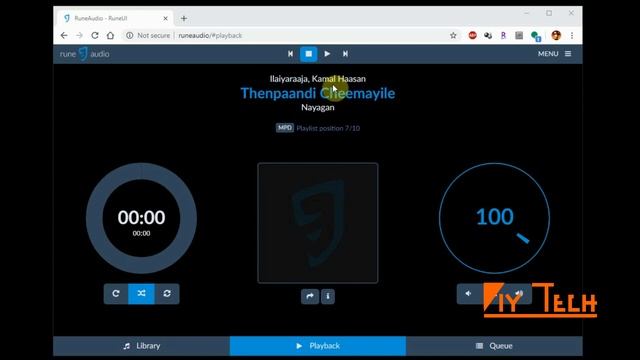Reload the RuneAudio page
The image size is (640, 360).
tap(95, 36)
